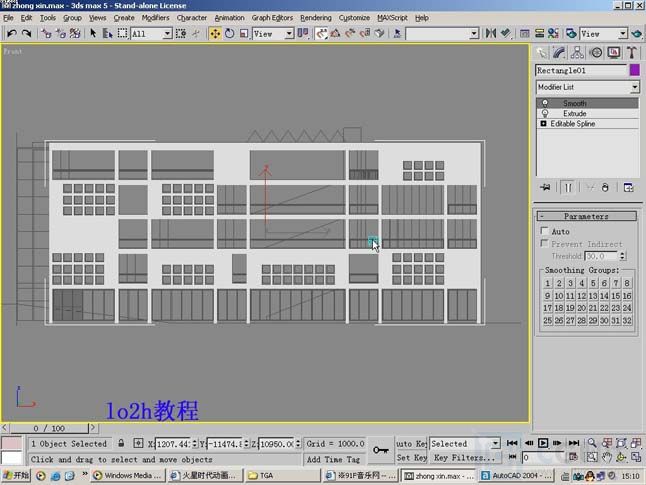Switch to the Motion command panel
The height and width of the screenshot is (485, 646).
tap(596, 53)
